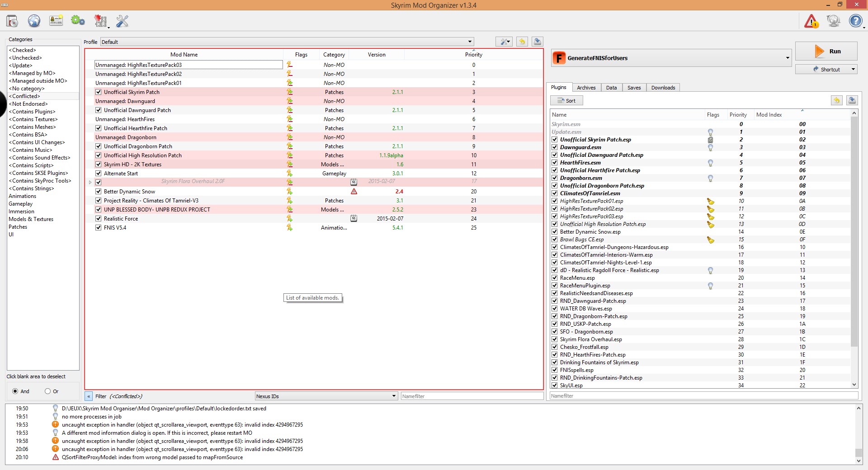Click the Run button
868x470 pixels.
point(826,51)
